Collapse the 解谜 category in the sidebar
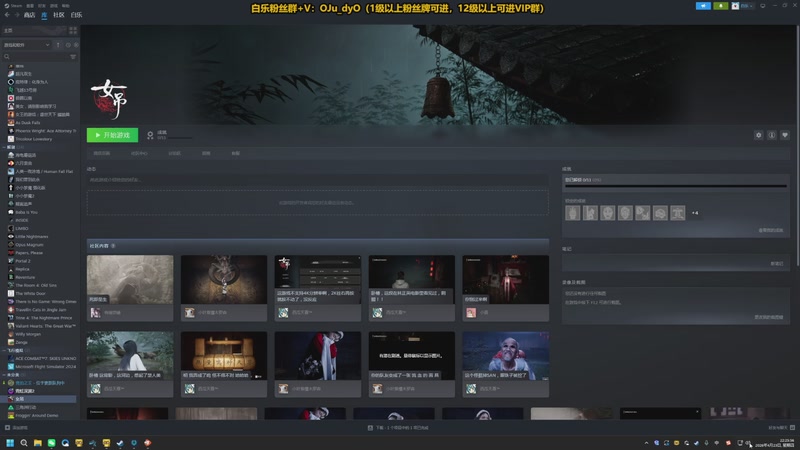Image resolution: width=800 pixels, height=450 pixels. [x=5, y=147]
